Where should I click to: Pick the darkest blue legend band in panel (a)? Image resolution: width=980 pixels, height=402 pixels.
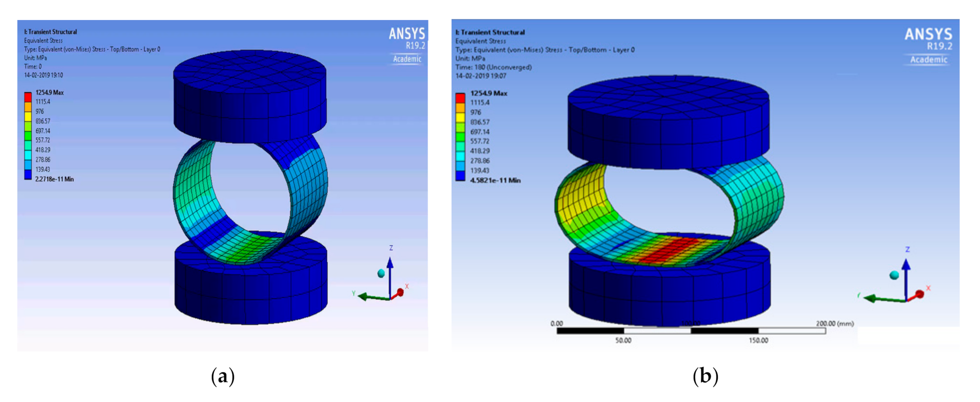pyautogui.click(x=28, y=174)
